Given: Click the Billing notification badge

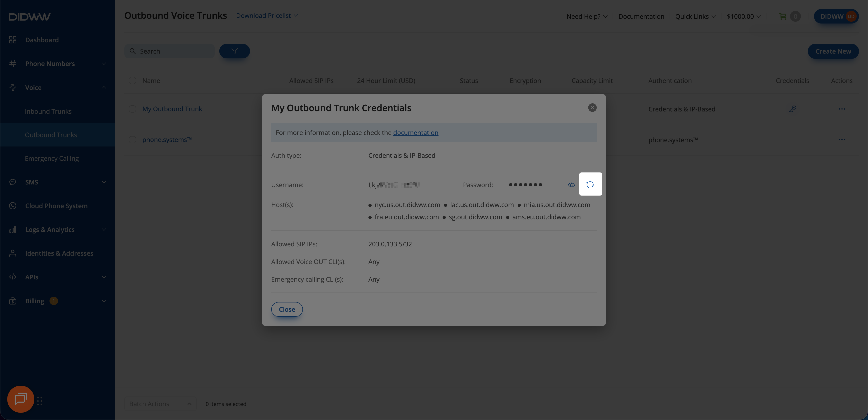Looking at the screenshot, I should [53, 301].
